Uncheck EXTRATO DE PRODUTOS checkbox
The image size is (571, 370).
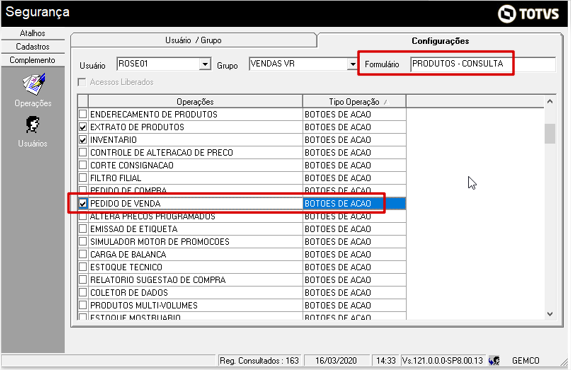point(83,127)
